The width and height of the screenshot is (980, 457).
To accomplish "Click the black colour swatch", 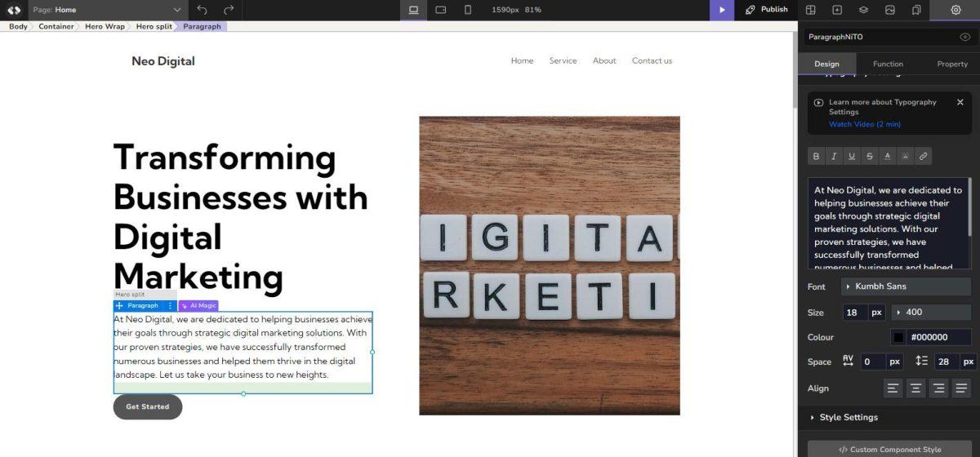I will click(899, 337).
